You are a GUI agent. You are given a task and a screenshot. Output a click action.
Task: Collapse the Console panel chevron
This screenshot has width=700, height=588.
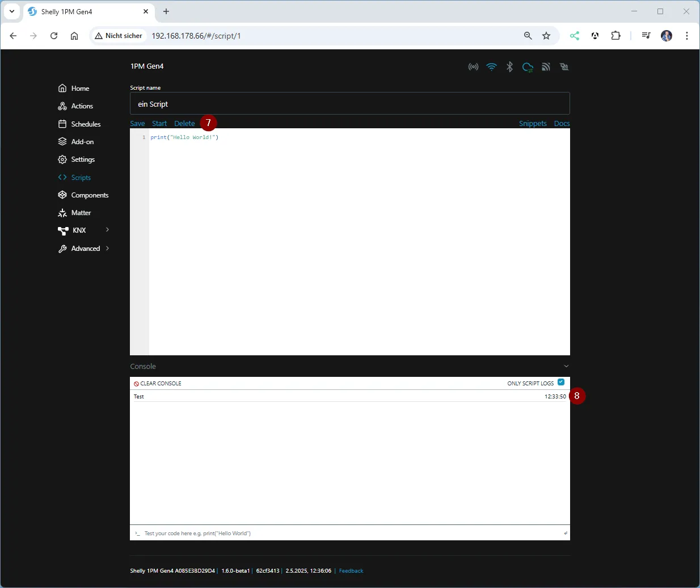click(566, 367)
